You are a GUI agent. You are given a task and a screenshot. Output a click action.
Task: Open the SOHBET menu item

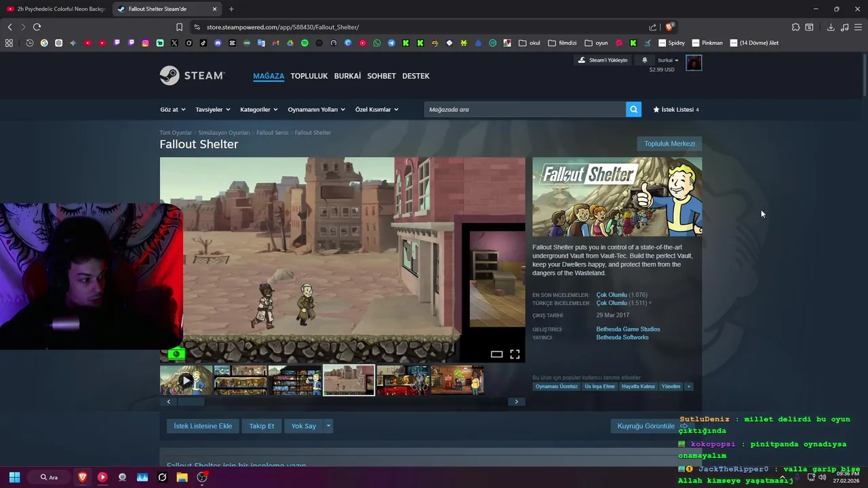coord(381,76)
